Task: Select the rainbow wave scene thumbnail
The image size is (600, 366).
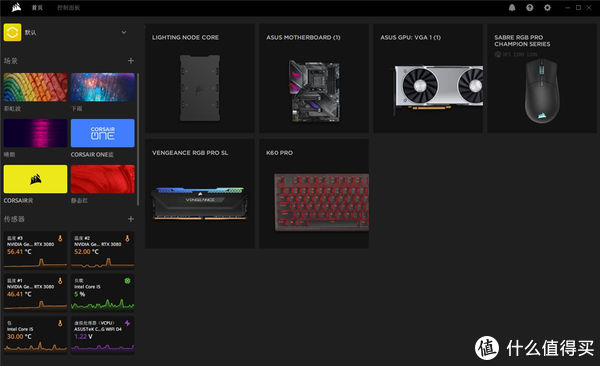Action: (x=35, y=87)
